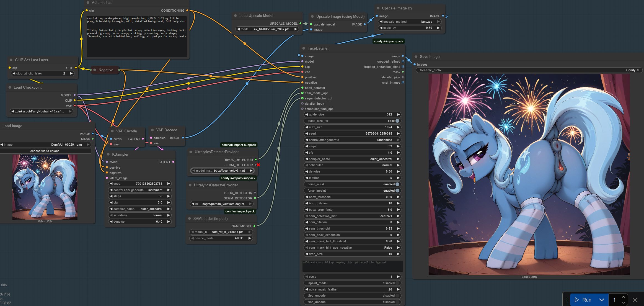Increase FaceDetailer cycle count arrow
Screen dimensions: 644x306
(x=398, y=277)
